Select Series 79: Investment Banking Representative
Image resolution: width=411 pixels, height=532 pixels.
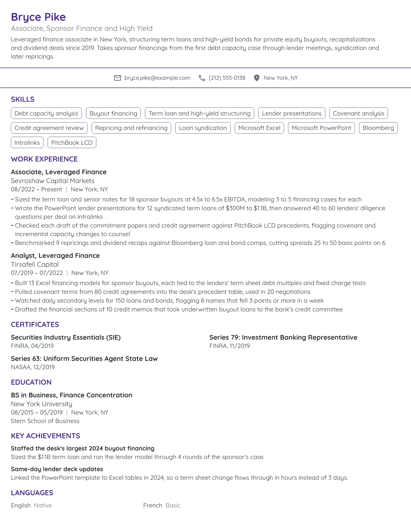click(x=283, y=337)
